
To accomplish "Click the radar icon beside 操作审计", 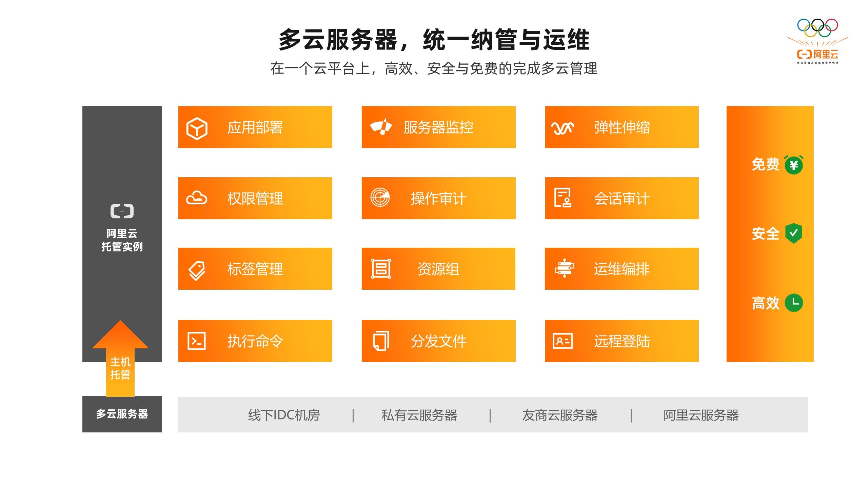I will pos(380,197).
